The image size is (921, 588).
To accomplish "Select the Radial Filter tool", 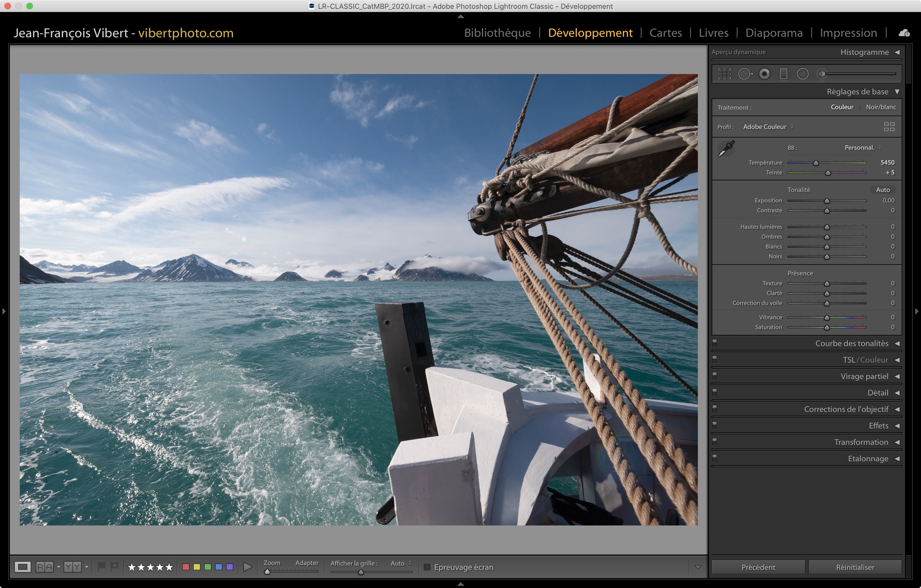I will [x=802, y=74].
